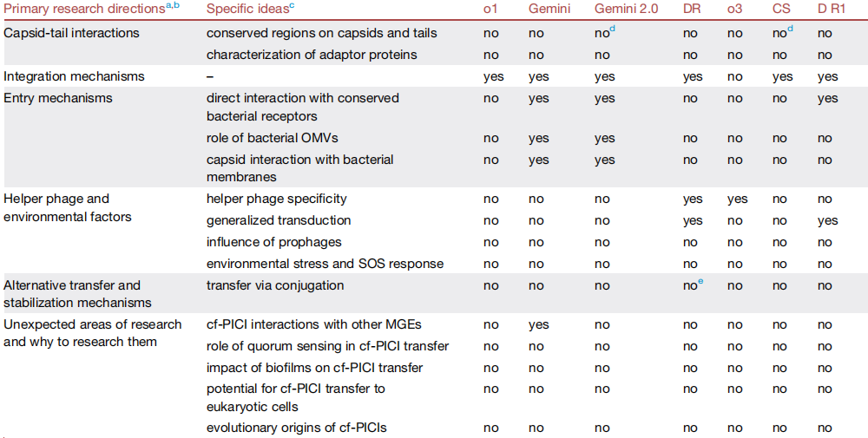
Task: Click the "generalized transduction" idea text
Action: (279, 220)
